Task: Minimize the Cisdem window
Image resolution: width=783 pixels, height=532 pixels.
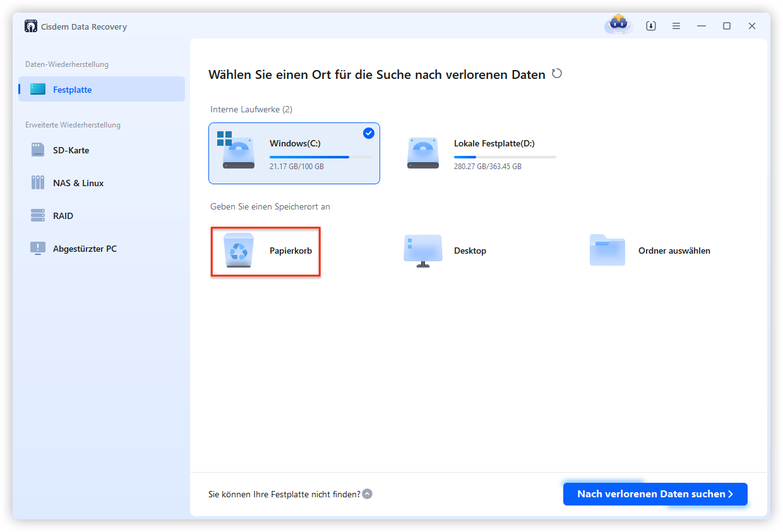Action: (x=702, y=26)
